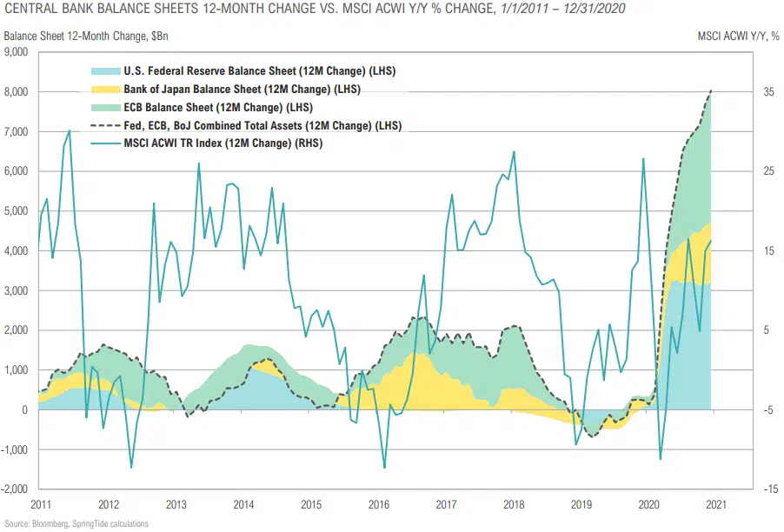Viewport: 784px width, 532px height.
Task: Click the 2016 label on the x-axis
Action: point(379,503)
